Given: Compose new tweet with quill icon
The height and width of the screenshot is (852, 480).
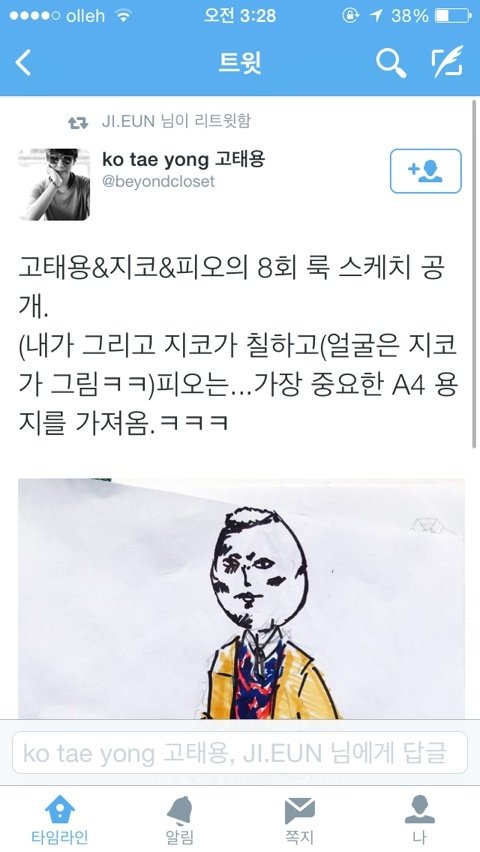Looking at the screenshot, I should coord(448,61).
